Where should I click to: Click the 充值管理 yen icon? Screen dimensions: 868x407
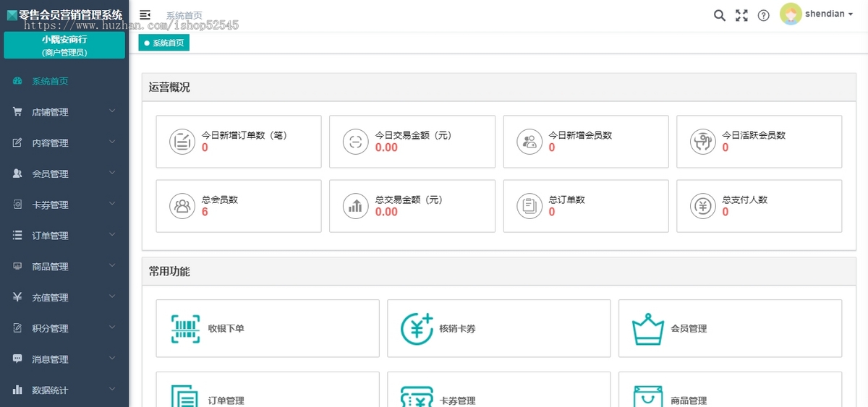click(x=17, y=297)
